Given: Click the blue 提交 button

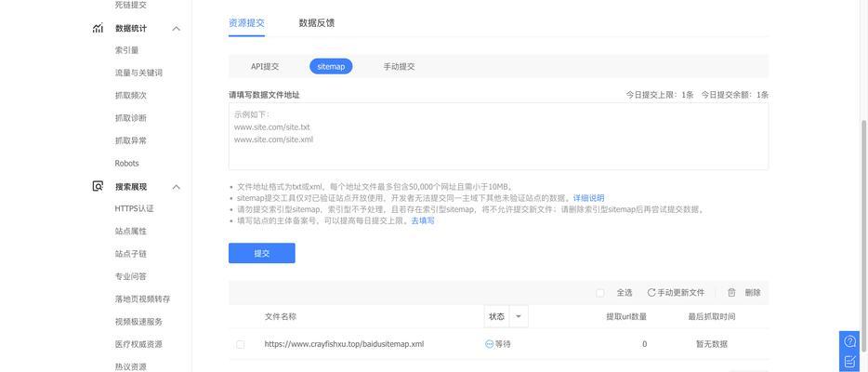Looking at the screenshot, I should (262, 253).
